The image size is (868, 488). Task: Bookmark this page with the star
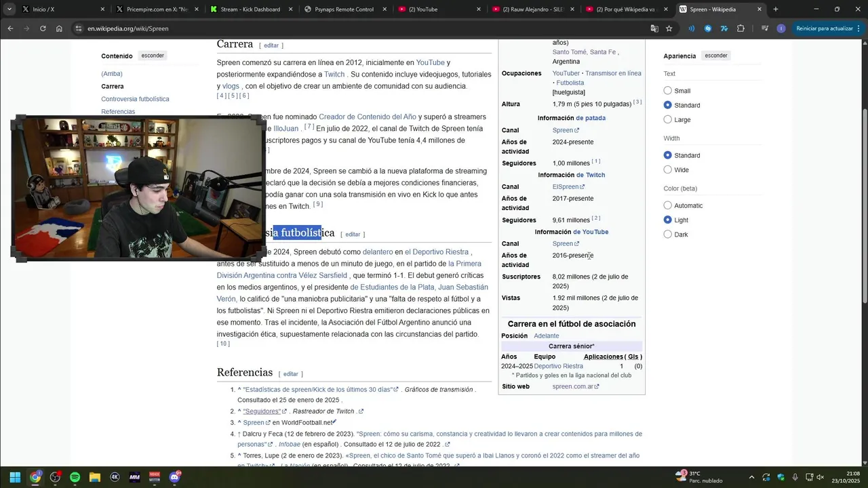coord(669,28)
